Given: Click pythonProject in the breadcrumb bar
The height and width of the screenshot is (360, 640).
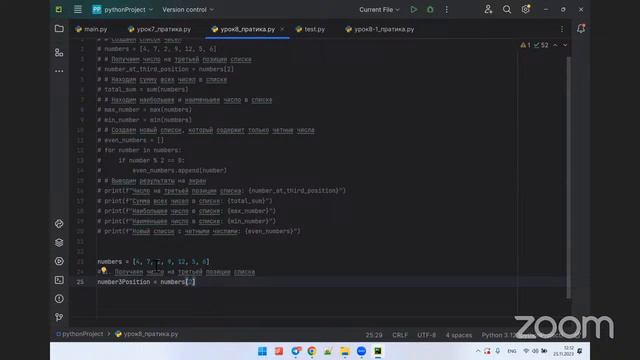Looking at the screenshot, I should click(x=80, y=334).
